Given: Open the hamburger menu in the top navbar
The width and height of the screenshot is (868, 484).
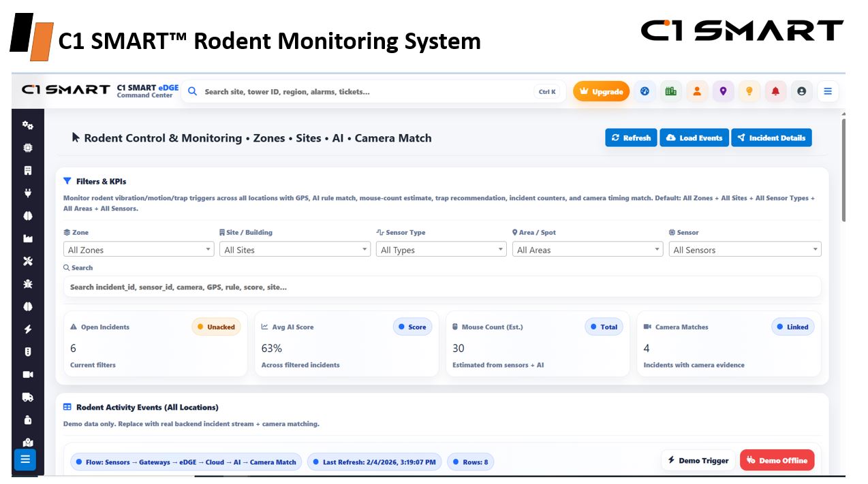Looking at the screenshot, I should click(828, 91).
